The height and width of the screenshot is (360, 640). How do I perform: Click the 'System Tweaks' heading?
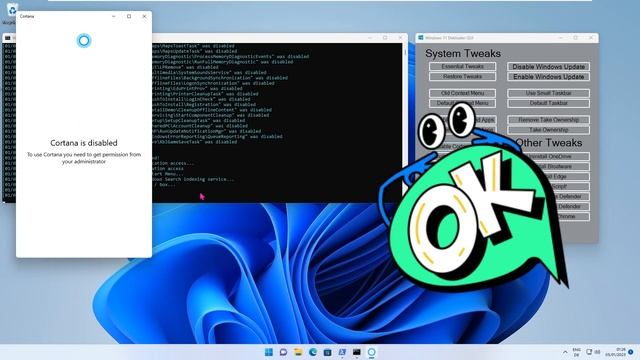(x=463, y=53)
